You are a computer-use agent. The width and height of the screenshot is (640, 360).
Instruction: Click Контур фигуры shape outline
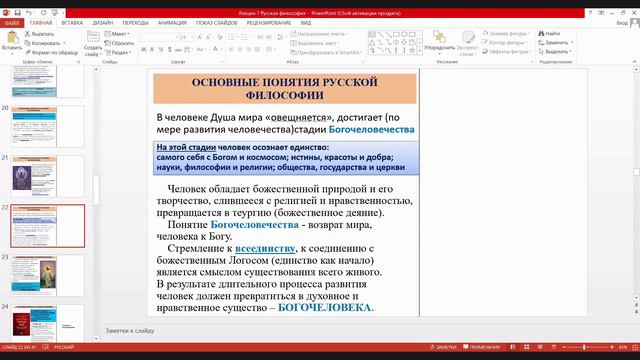tap(504, 42)
